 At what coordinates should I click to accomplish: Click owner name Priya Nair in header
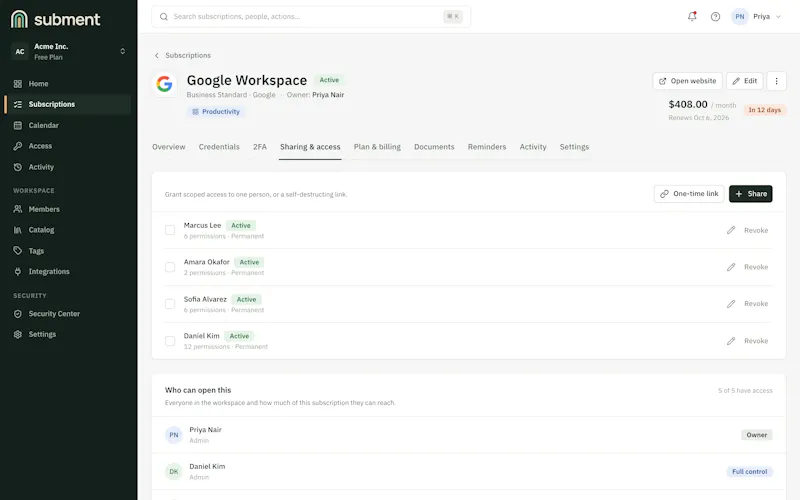(x=328, y=95)
